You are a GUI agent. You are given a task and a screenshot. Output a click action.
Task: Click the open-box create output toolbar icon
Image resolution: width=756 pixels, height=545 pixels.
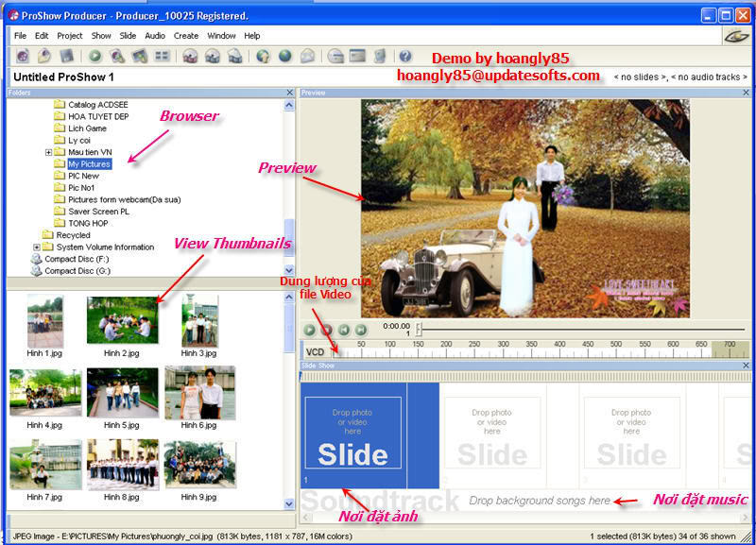tap(234, 57)
